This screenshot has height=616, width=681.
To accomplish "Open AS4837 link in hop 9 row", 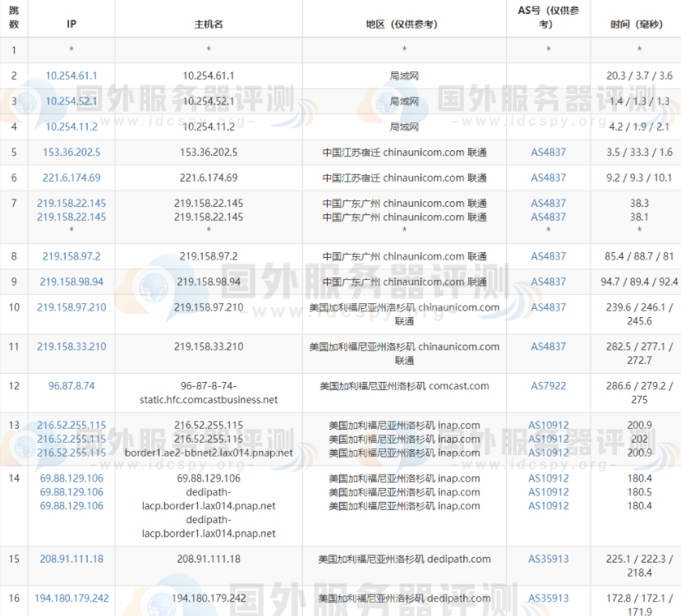I will (x=548, y=283).
